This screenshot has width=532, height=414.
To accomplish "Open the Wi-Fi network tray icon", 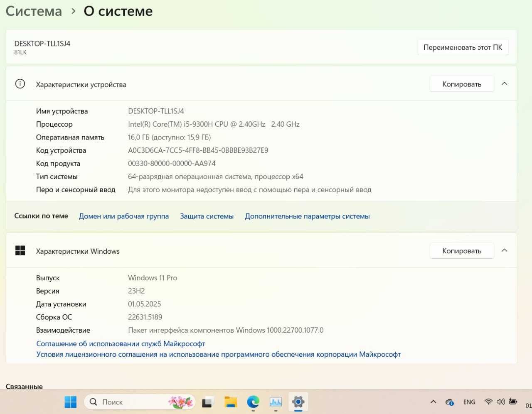I will [488, 402].
